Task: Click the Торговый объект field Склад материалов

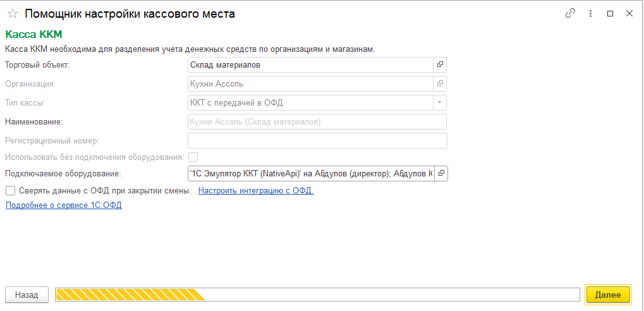Action: (x=310, y=64)
